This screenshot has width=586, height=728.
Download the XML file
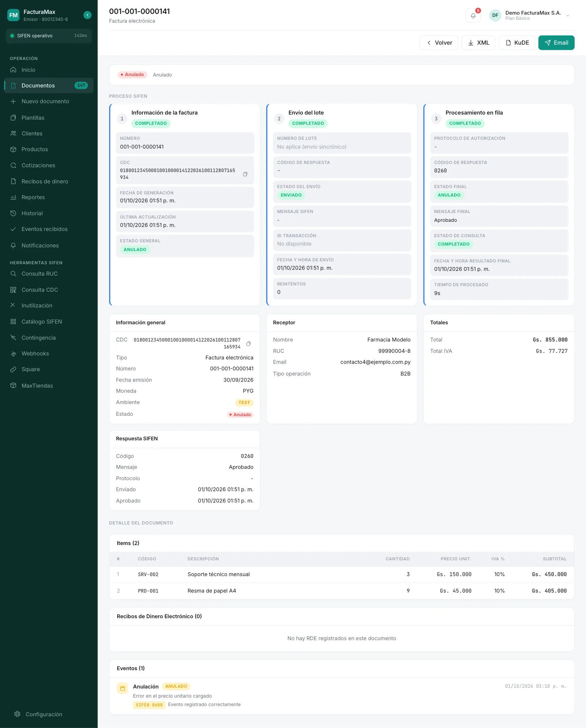click(478, 43)
